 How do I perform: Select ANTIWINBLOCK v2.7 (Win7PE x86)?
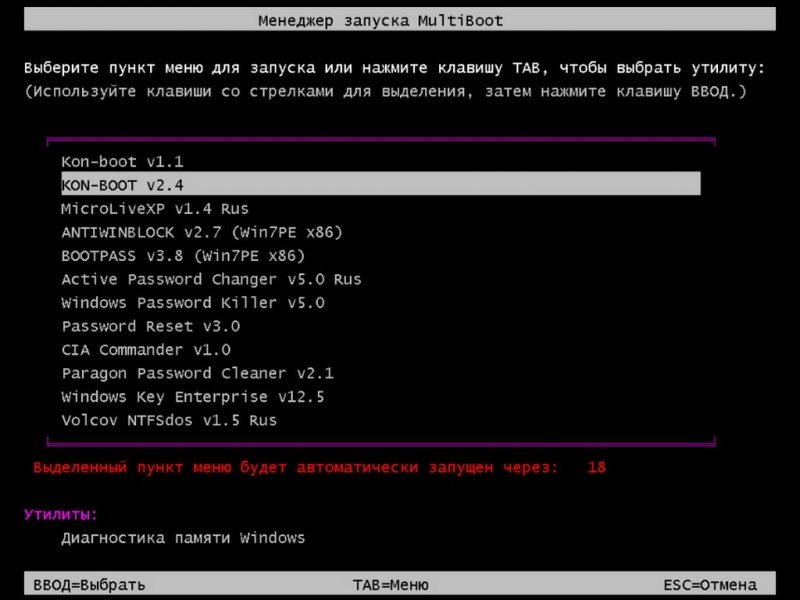(202, 232)
